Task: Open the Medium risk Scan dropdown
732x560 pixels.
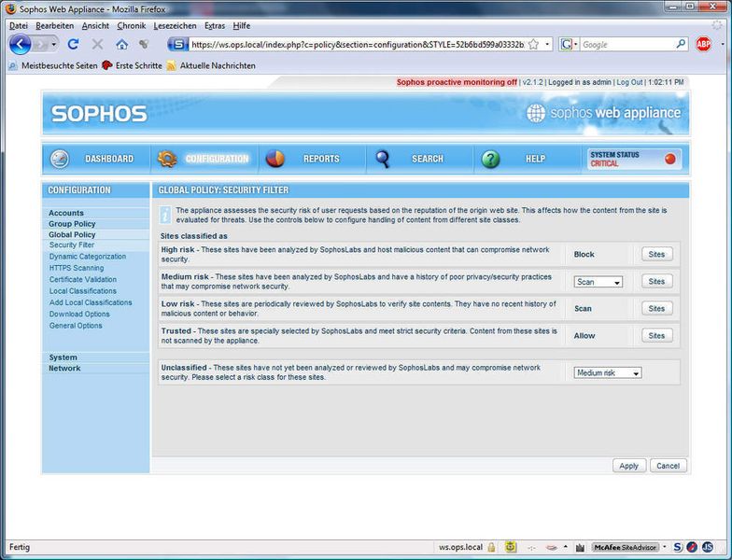Action: (x=598, y=282)
